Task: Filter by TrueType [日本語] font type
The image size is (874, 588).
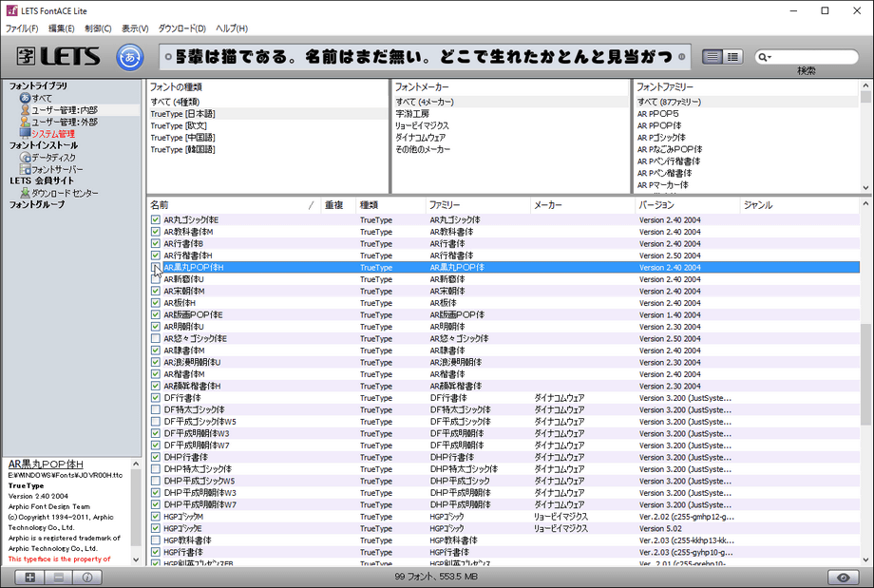Action: [268, 114]
